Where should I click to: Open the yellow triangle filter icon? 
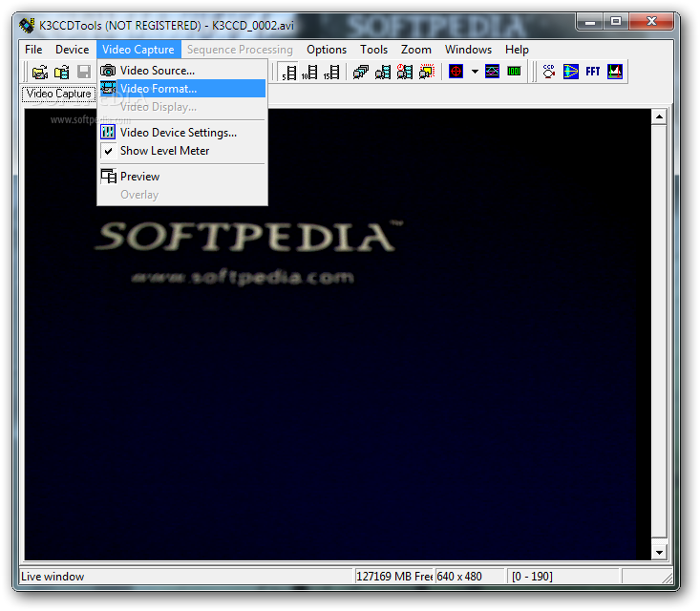point(570,72)
